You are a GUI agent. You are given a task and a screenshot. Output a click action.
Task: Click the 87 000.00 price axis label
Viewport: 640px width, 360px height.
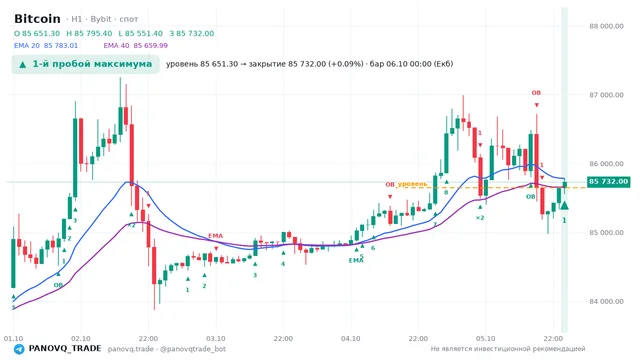click(606, 95)
